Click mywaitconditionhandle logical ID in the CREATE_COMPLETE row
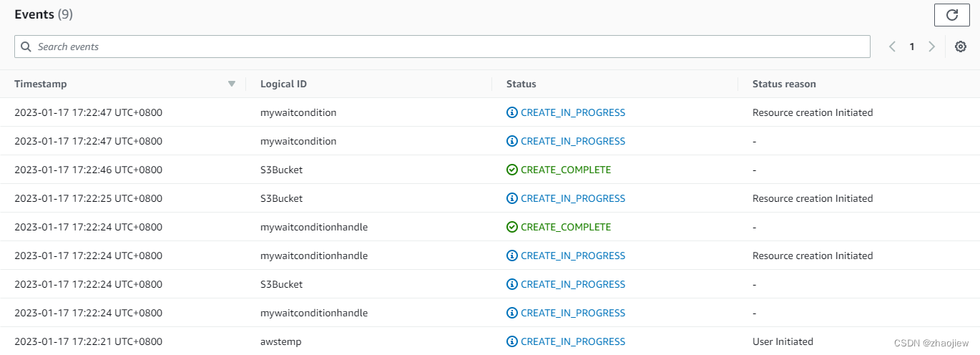Image resolution: width=980 pixels, height=355 pixels. pyautogui.click(x=314, y=227)
